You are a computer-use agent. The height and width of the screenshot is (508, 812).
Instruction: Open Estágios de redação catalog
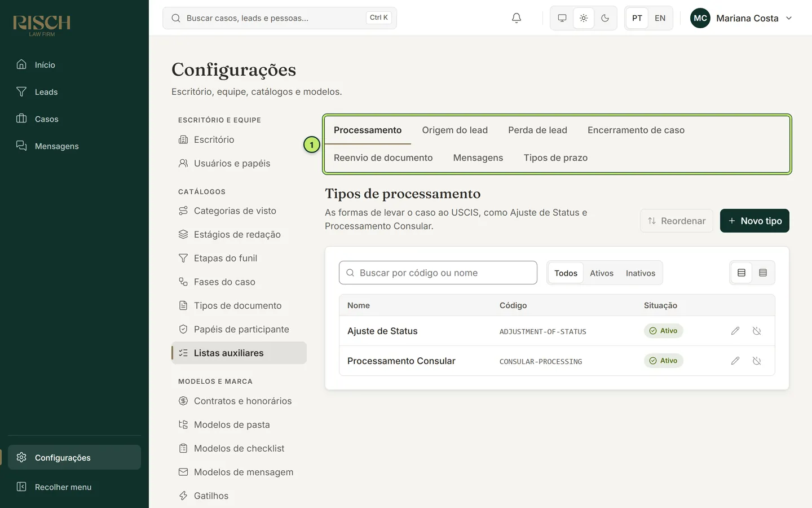[239, 235]
